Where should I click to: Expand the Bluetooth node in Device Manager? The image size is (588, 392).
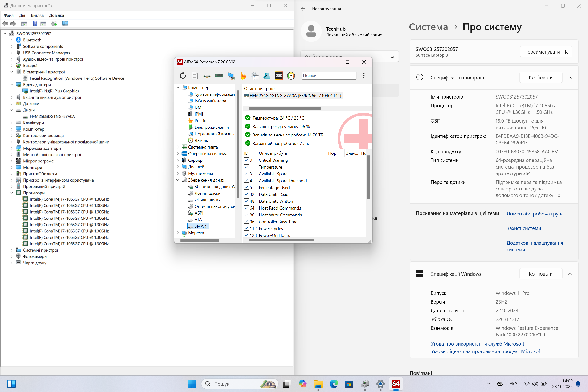[12, 40]
